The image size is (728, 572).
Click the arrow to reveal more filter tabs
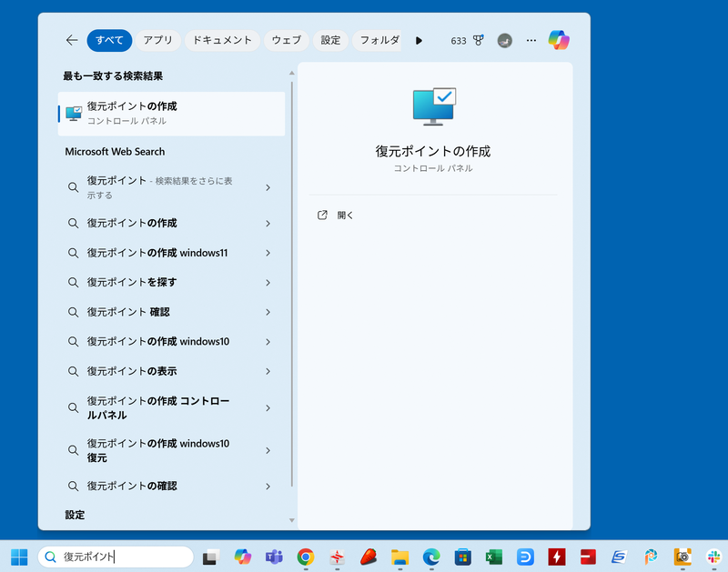point(419,40)
